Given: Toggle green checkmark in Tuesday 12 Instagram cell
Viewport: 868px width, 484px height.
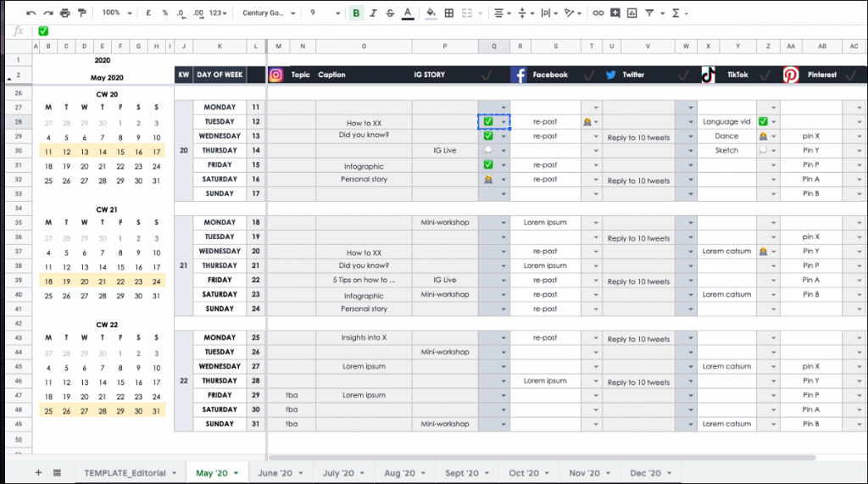Looking at the screenshot, I should tap(488, 122).
